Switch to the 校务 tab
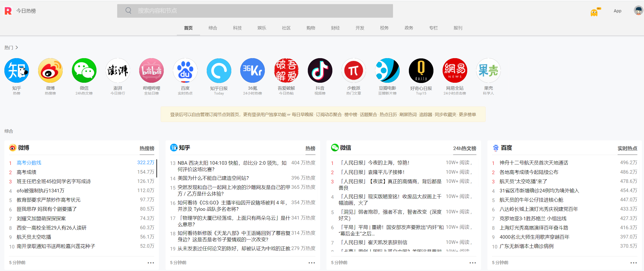Viewport: 644px width, 271px height. (384, 28)
